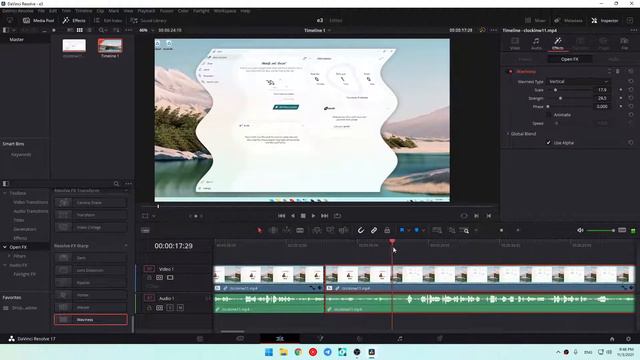Open the Timeline menu
Image resolution: width=640 pixels, height=360 pixels.
[x=83, y=11]
